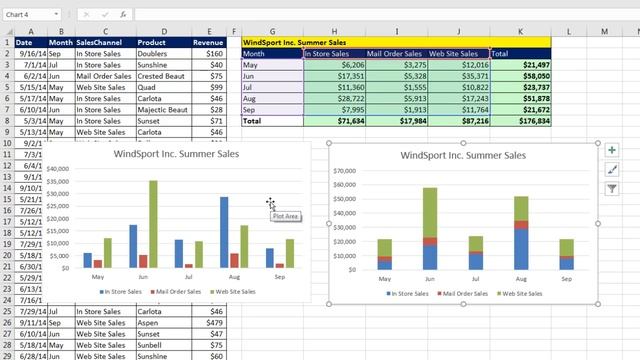Click the blue Aug bar in left chart

(224, 232)
